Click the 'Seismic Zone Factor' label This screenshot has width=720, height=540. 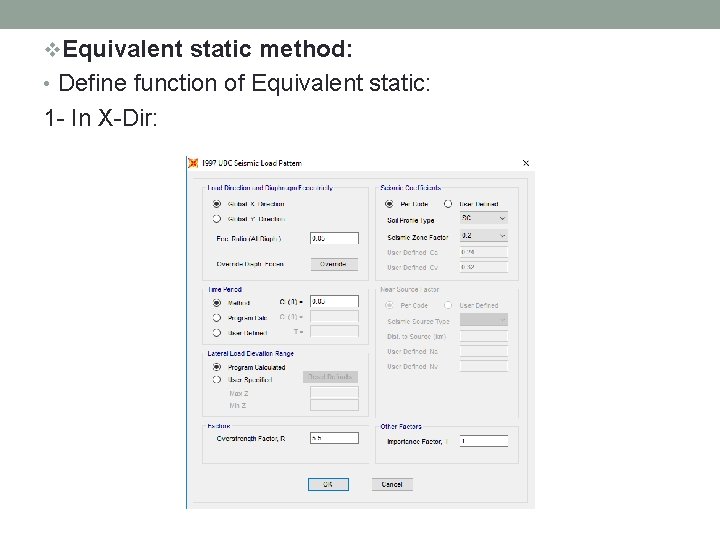pos(417,237)
